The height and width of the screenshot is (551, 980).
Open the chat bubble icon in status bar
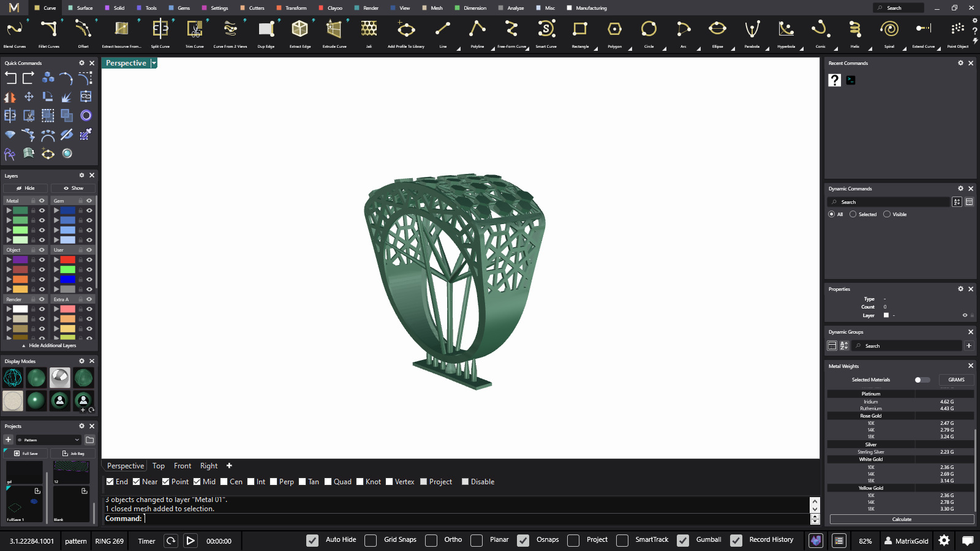click(x=968, y=540)
